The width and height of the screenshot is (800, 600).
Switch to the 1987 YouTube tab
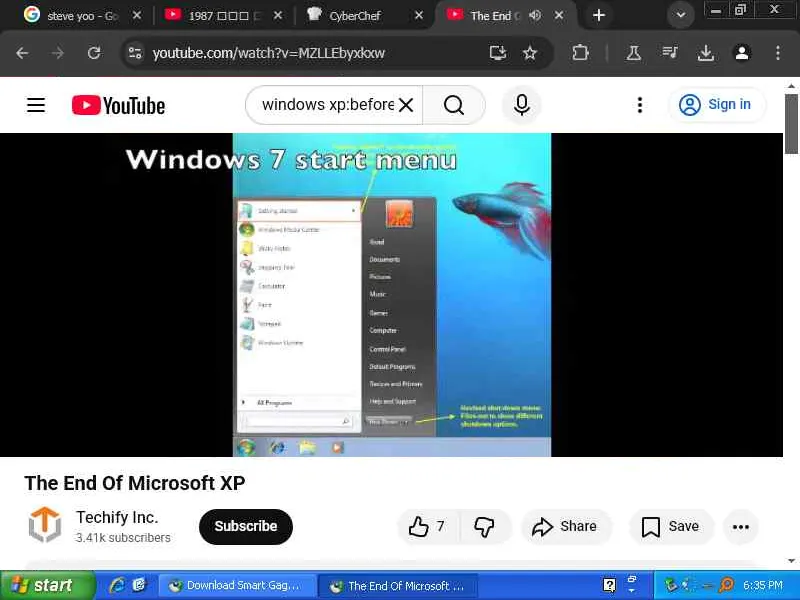click(224, 15)
